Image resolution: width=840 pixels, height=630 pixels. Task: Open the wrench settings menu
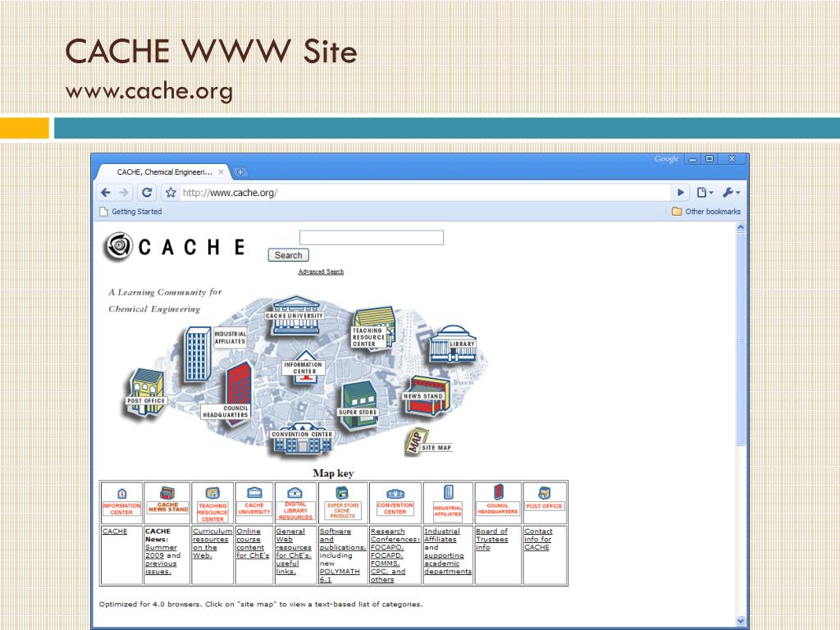pos(731,192)
